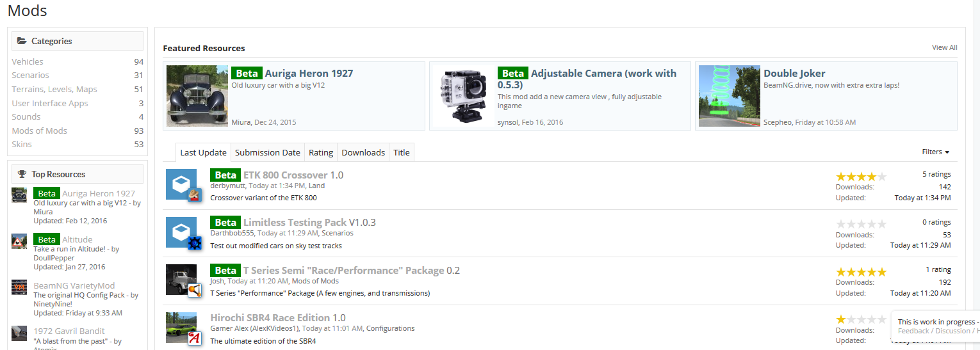Open derbymutt's author profile link

click(x=227, y=186)
